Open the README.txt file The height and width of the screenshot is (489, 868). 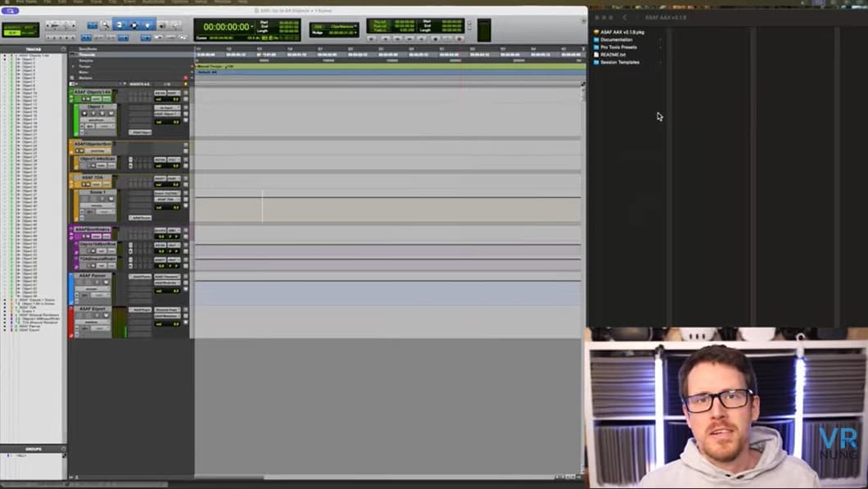click(x=613, y=55)
